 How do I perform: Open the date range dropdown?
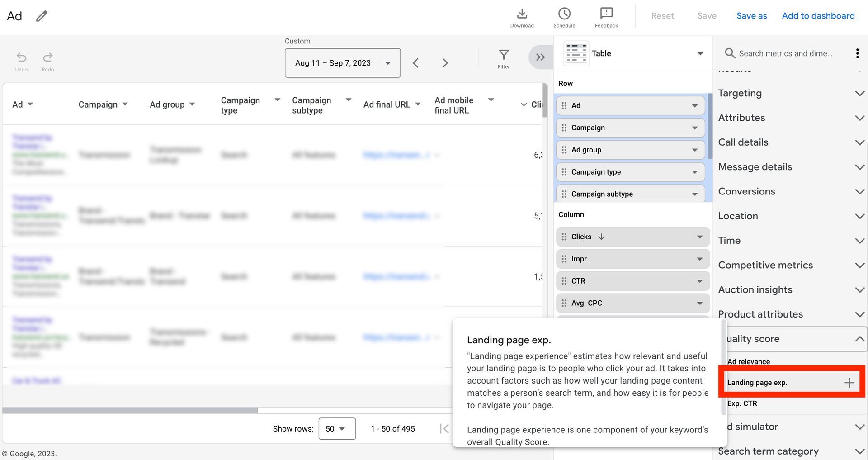coord(343,63)
